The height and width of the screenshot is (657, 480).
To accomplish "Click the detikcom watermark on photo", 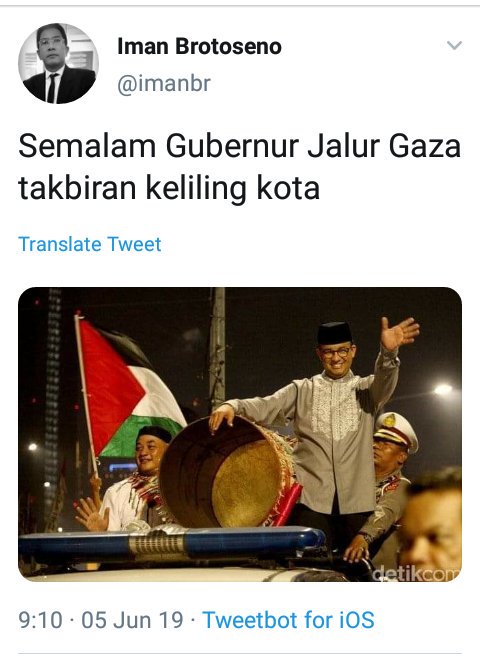I will (x=416, y=573).
